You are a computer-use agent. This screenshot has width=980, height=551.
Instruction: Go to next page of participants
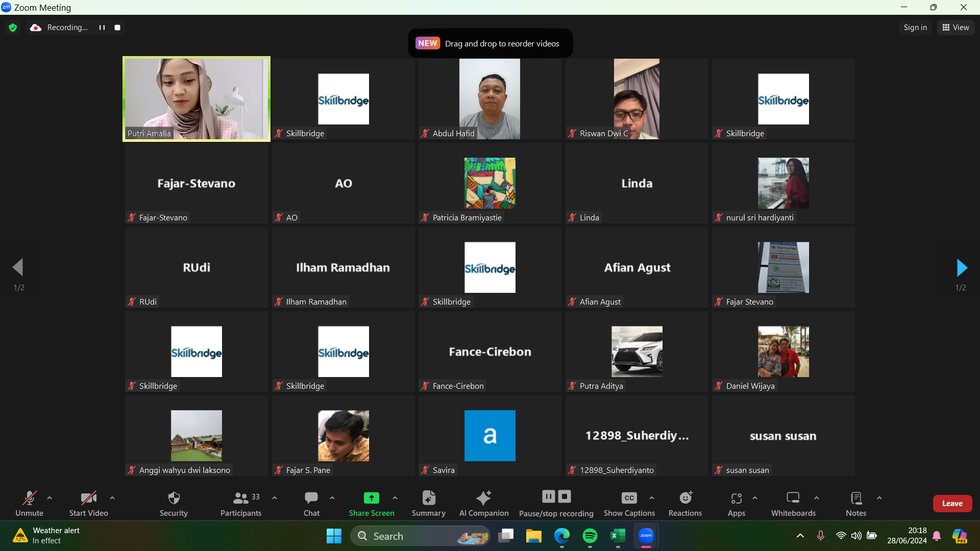[x=961, y=268]
